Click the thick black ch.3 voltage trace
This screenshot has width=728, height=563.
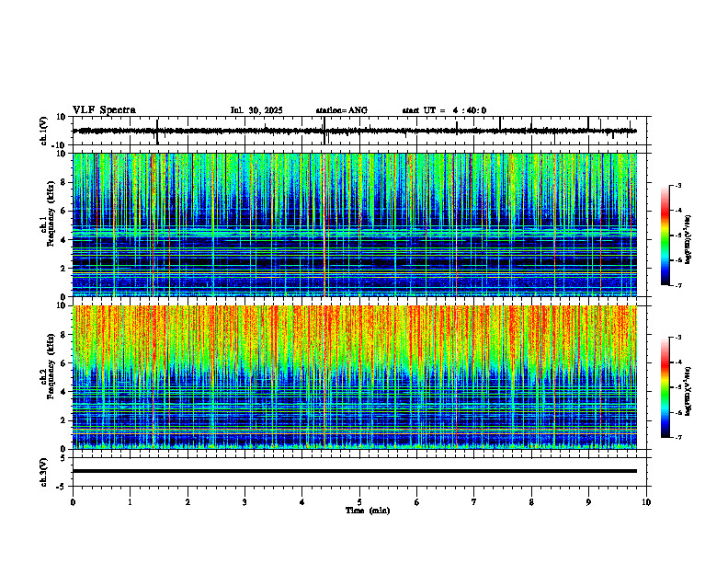pos(355,471)
